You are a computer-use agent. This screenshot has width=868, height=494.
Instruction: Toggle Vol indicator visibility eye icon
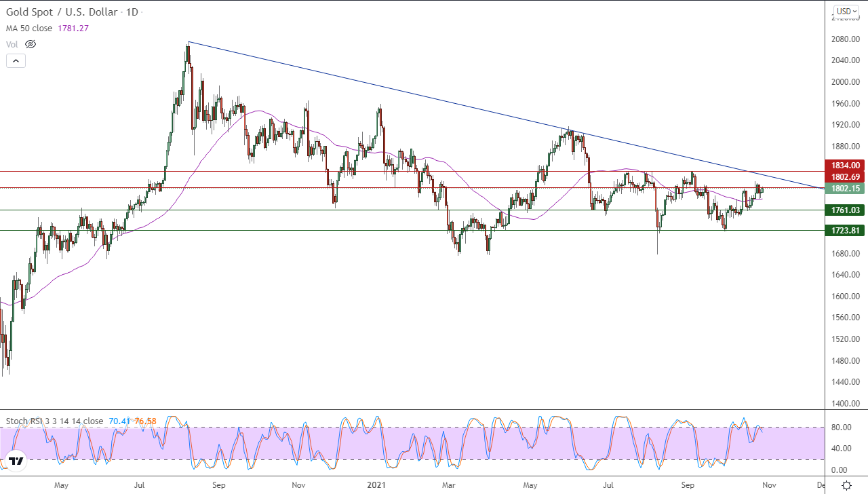click(30, 44)
